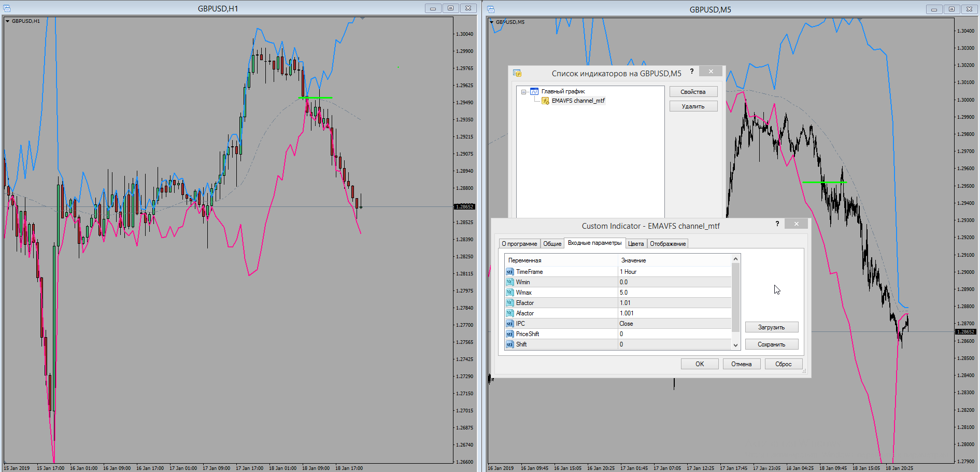
Task: Click the TimeFrame parameter icon
Action: [x=509, y=272]
